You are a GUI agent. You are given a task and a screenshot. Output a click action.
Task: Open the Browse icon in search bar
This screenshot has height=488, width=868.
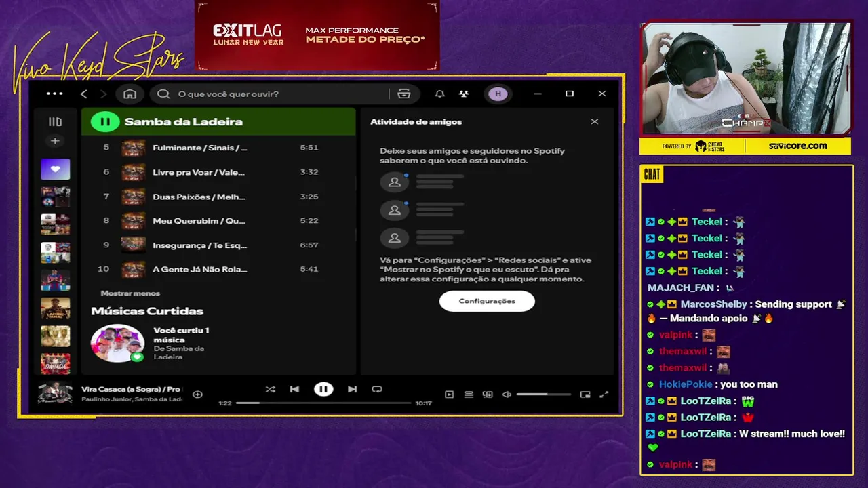(404, 94)
